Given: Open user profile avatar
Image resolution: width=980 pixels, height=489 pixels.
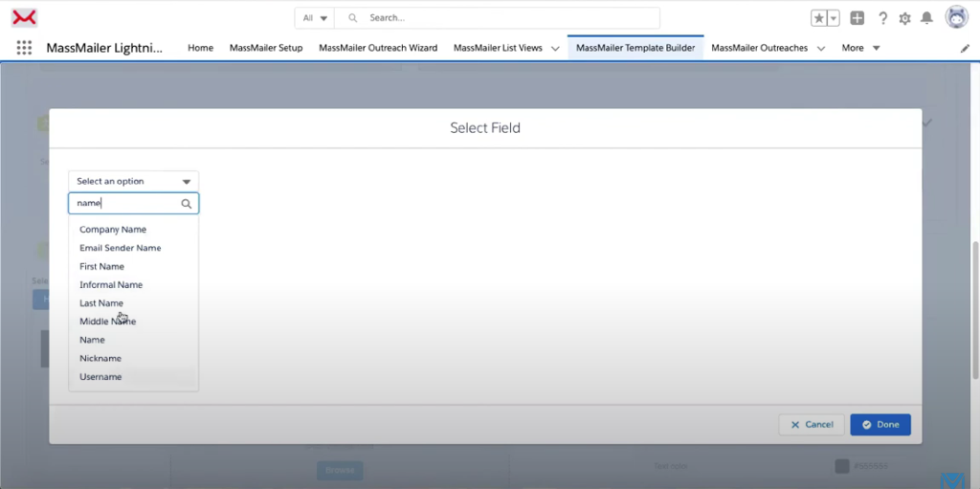Looking at the screenshot, I should tap(956, 17).
